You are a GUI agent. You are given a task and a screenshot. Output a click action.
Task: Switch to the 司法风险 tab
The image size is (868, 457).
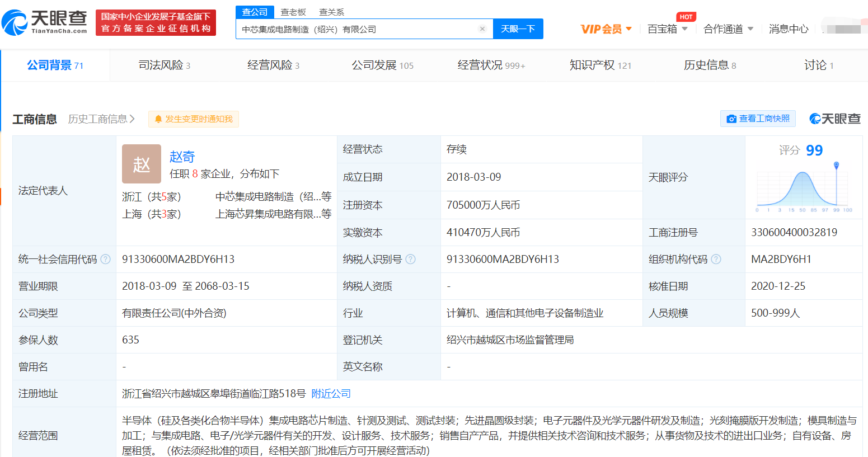pyautogui.click(x=165, y=65)
